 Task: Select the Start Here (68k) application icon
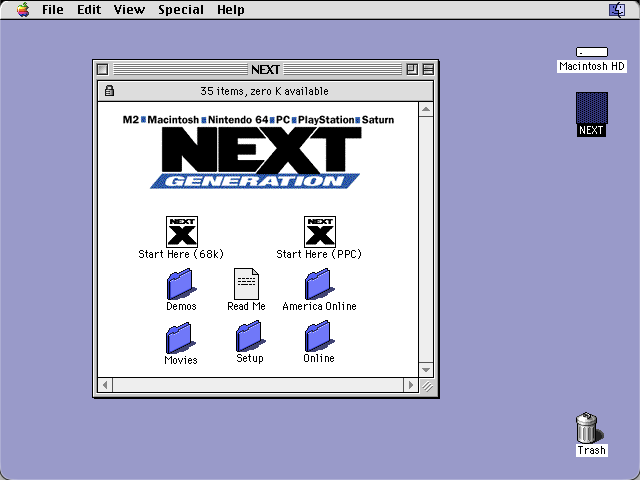[x=182, y=232]
